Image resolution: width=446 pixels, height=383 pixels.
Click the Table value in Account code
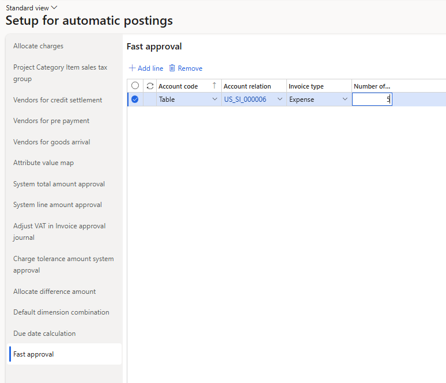pos(167,99)
